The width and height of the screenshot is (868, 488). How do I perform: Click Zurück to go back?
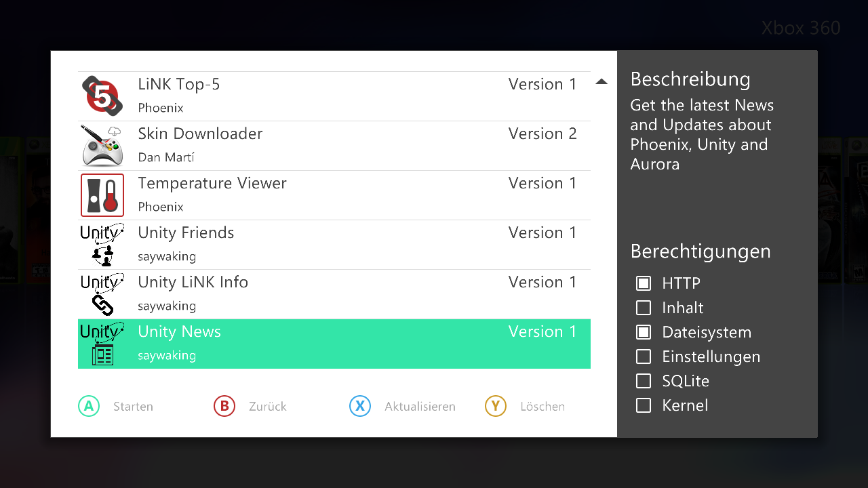pyautogui.click(x=268, y=407)
